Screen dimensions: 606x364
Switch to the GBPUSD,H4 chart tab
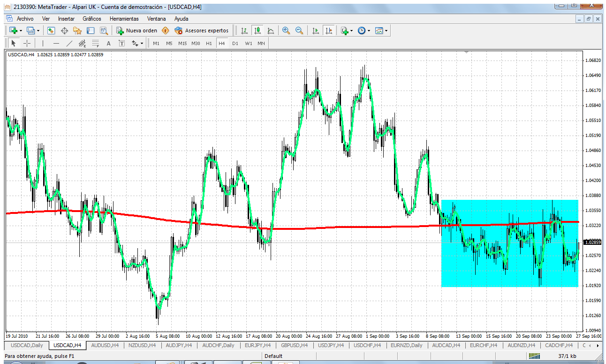[x=294, y=345]
